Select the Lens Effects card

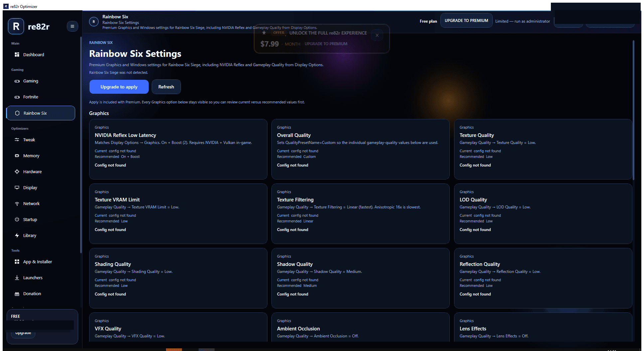tap(543, 327)
